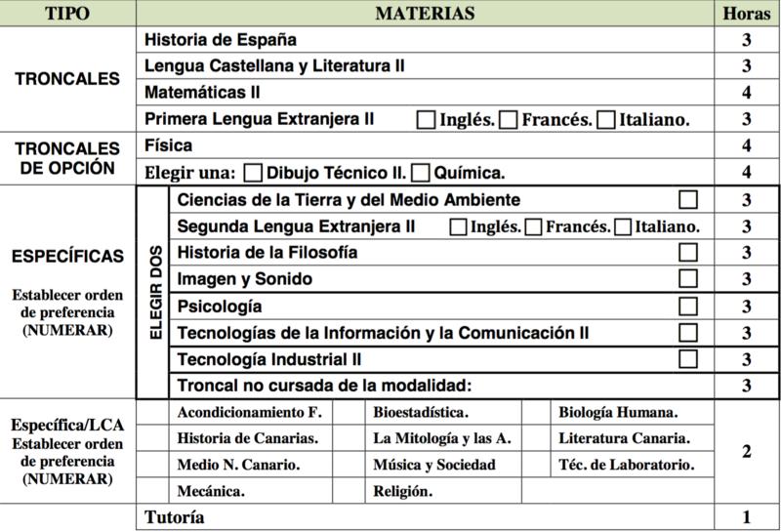Check Italiano for Primera Lengua Extranjera II

click(x=606, y=120)
